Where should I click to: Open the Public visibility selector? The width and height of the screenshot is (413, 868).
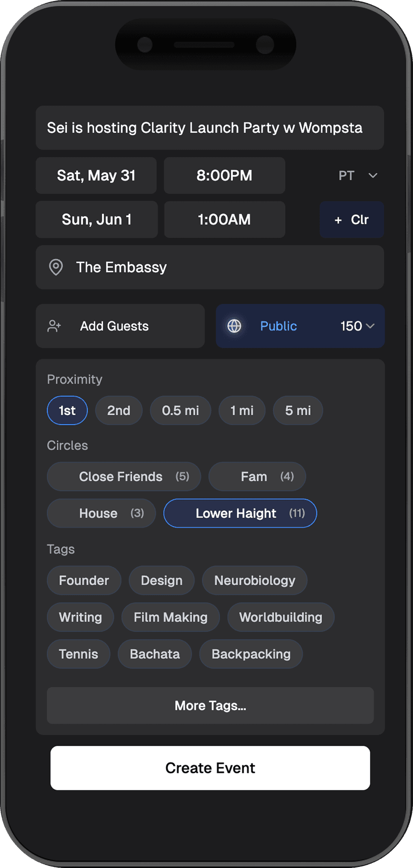[x=278, y=326]
